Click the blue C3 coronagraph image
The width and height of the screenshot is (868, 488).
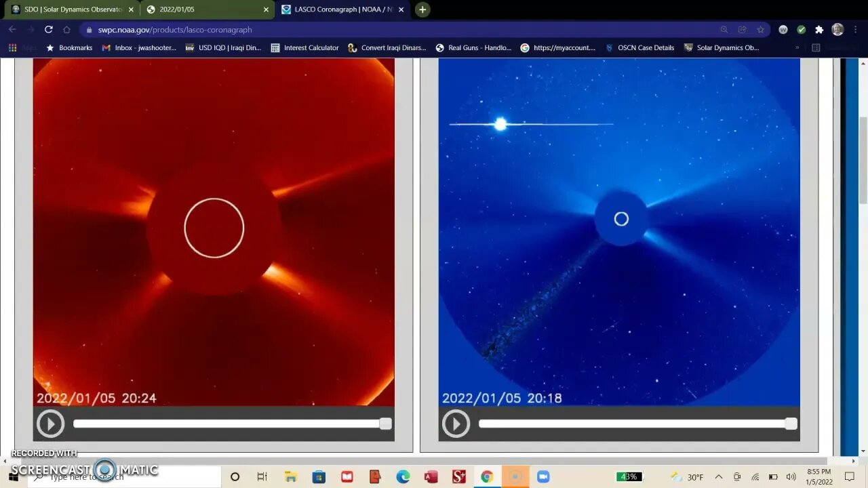pyautogui.click(x=619, y=232)
